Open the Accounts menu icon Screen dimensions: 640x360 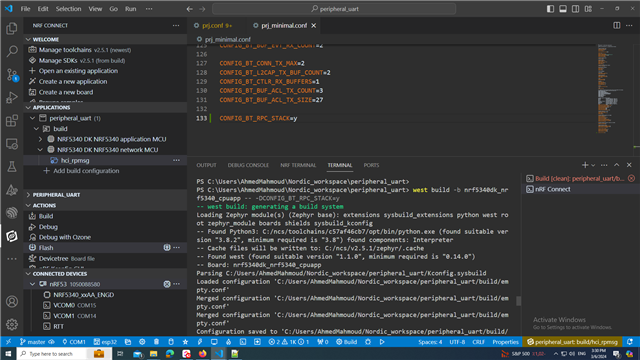click(12, 302)
